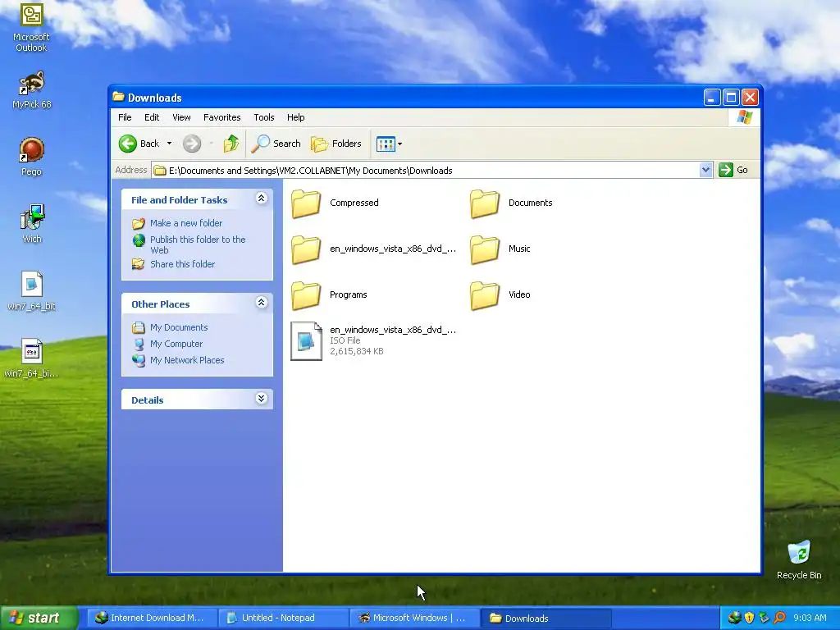The height and width of the screenshot is (630, 840).
Task: Expand the Address bar dropdown
Action: (705, 170)
